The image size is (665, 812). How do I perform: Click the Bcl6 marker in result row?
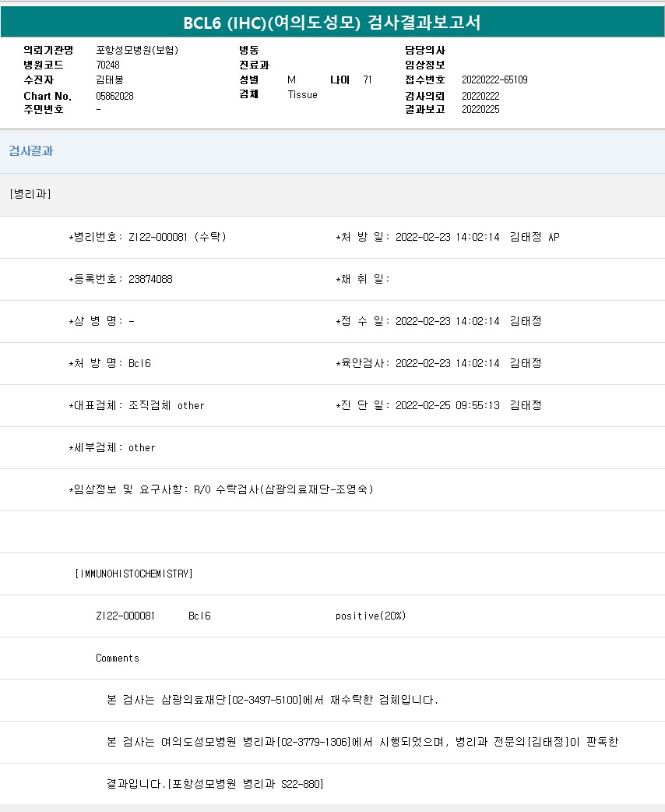point(200,616)
